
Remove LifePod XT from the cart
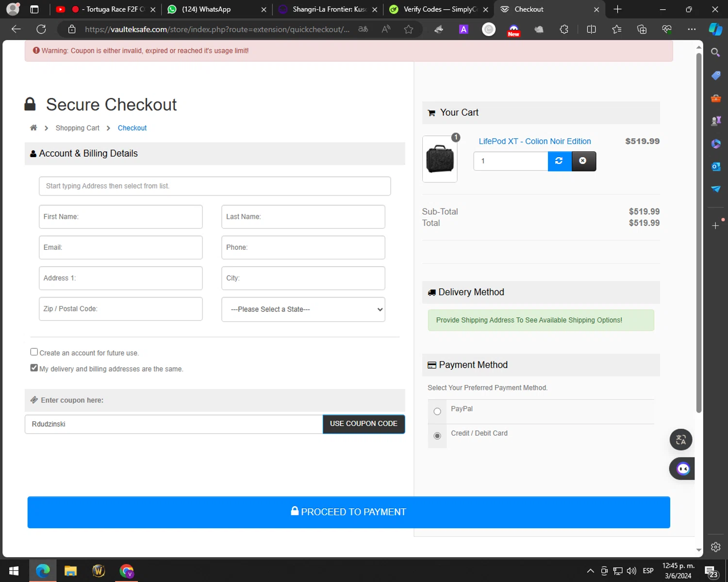[x=583, y=161]
